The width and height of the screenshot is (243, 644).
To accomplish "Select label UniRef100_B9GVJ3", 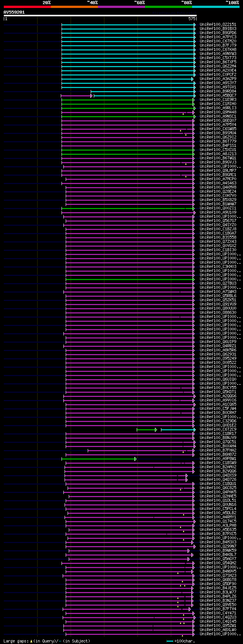I will click(x=218, y=162).
